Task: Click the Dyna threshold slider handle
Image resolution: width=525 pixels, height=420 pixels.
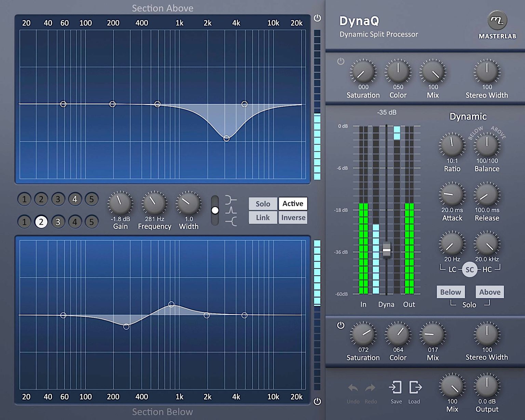Action: pyautogui.click(x=386, y=250)
